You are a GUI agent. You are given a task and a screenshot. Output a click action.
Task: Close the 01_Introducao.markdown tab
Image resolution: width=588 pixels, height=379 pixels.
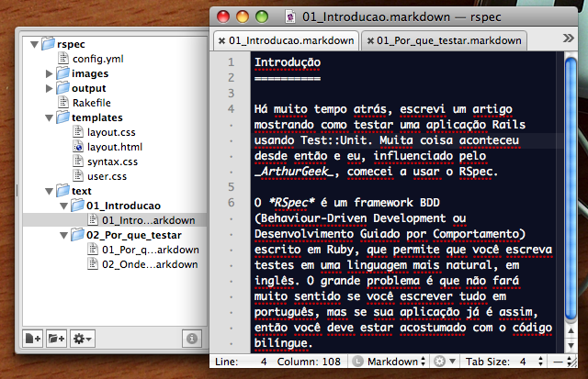click(x=221, y=40)
